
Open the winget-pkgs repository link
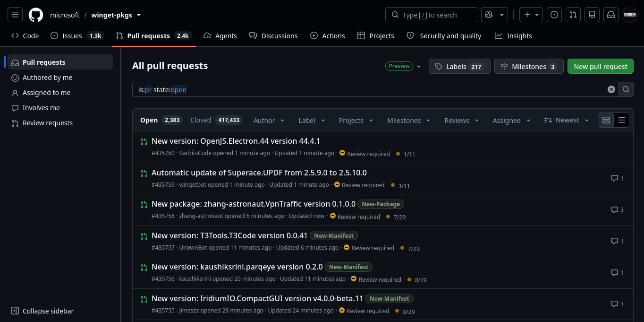(112, 15)
